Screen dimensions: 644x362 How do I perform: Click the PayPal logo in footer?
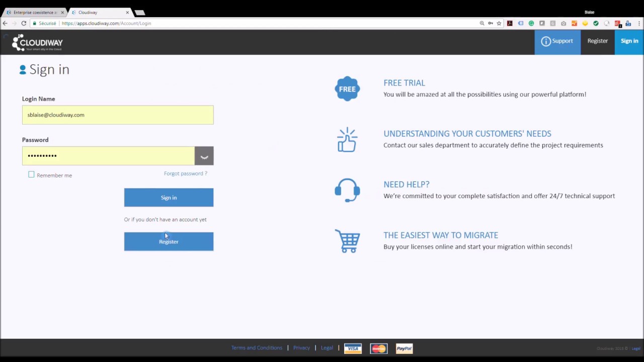pyautogui.click(x=404, y=348)
